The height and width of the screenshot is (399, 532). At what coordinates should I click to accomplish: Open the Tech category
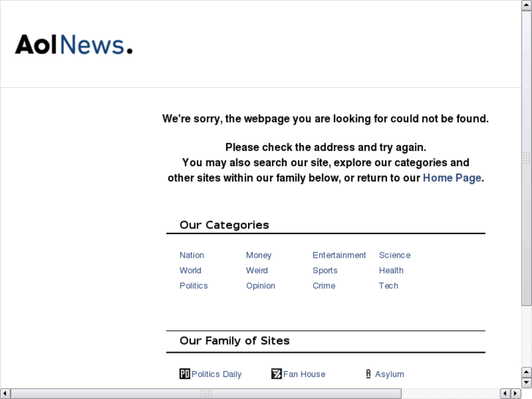click(x=389, y=286)
